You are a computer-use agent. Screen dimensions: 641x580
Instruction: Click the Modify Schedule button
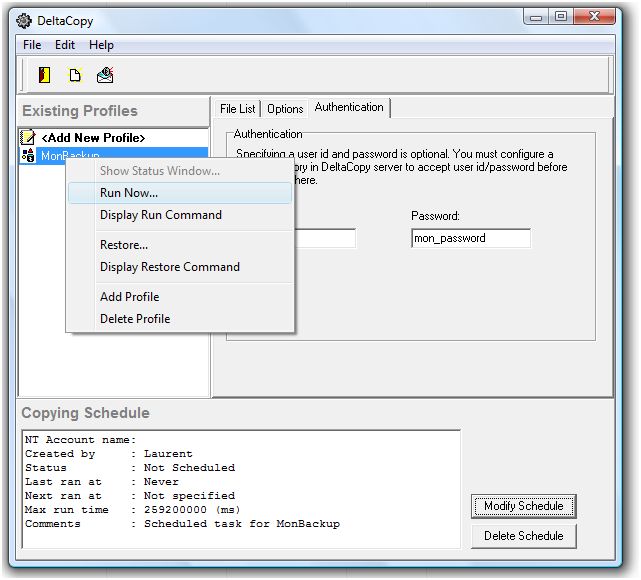524,506
